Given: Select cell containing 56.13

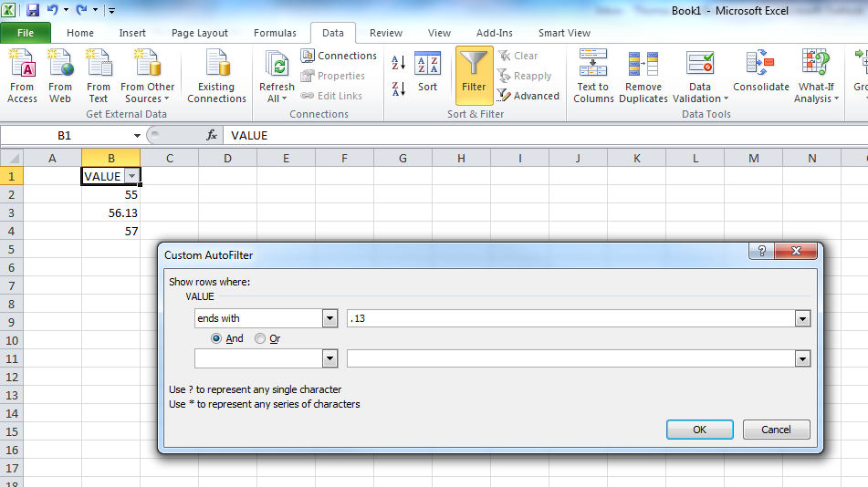Looking at the screenshot, I should 110,213.
